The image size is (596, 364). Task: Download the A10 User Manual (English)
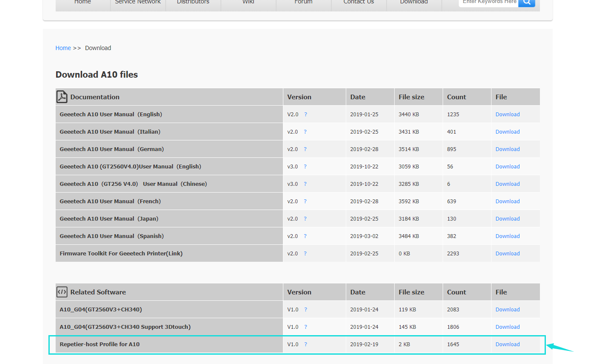[x=508, y=115]
